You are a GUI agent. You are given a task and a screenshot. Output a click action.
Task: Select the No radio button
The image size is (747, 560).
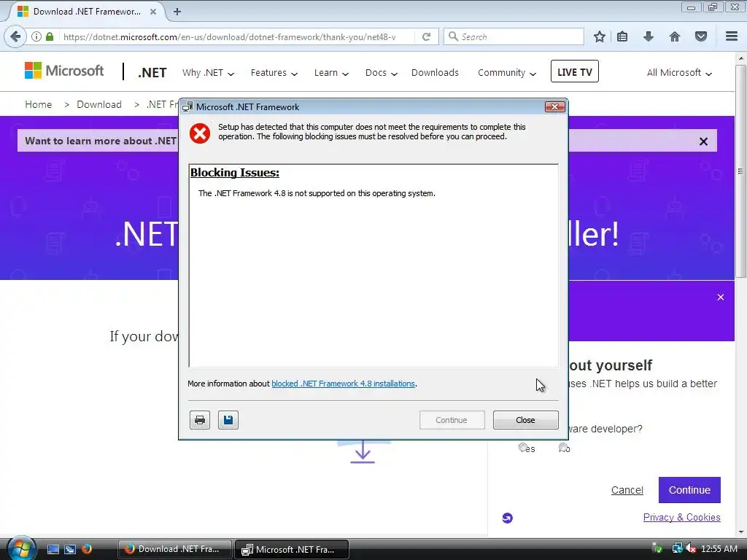563,447
